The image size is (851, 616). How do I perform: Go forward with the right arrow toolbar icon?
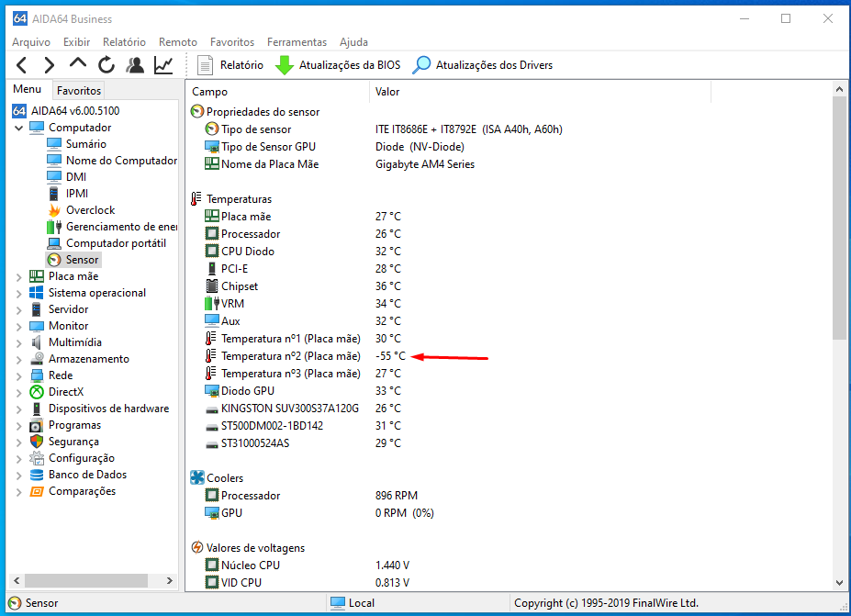[x=50, y=65]
